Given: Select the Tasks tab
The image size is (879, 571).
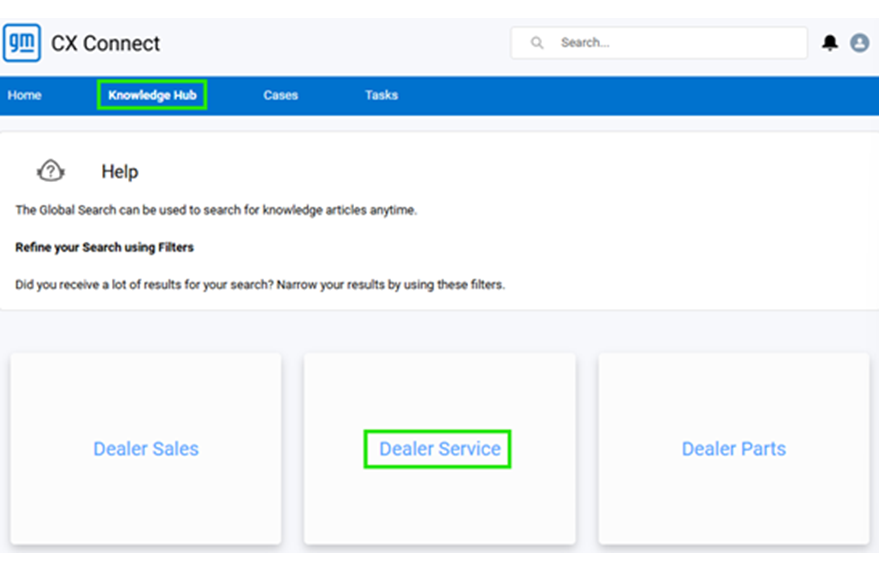Looking at the screenshot, I should 381,95.
